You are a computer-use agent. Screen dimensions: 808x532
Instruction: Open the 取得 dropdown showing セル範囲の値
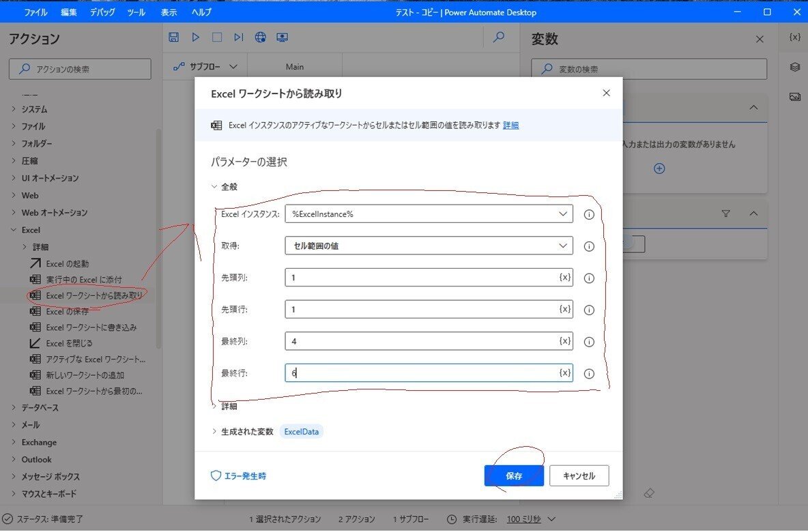[563, 246]
